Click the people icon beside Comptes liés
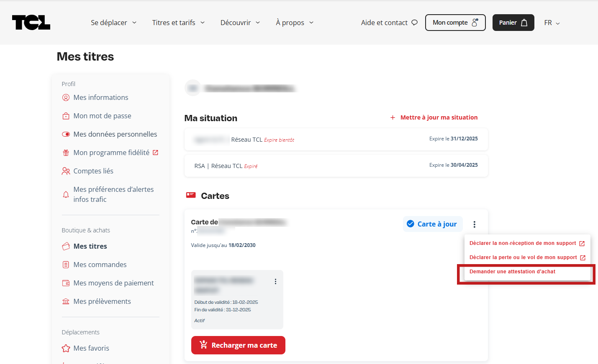 point(66,171)
